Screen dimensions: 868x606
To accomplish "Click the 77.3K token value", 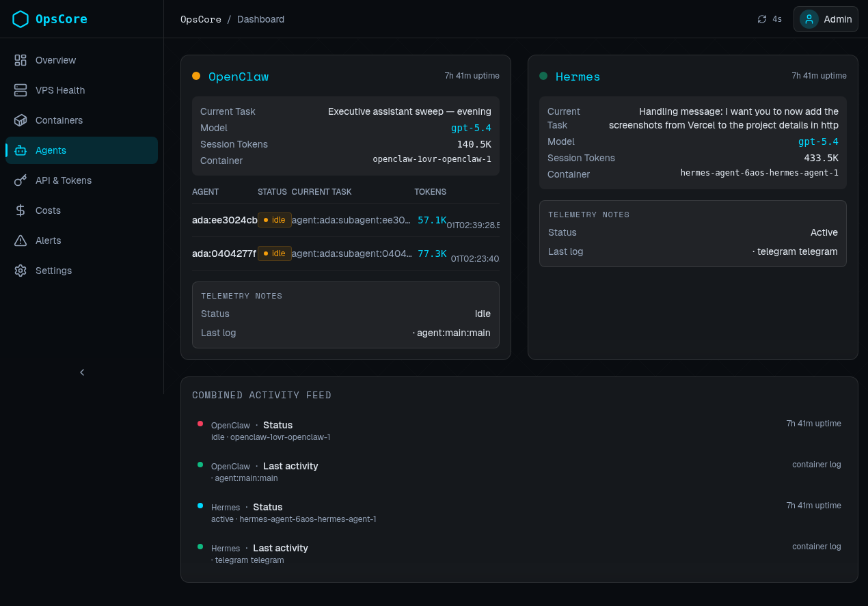I will [432, 253].
